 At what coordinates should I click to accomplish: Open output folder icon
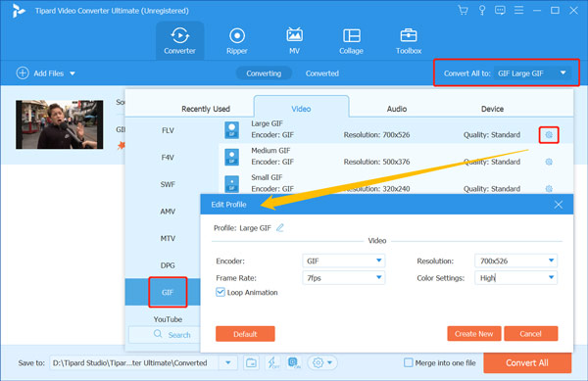251,362
